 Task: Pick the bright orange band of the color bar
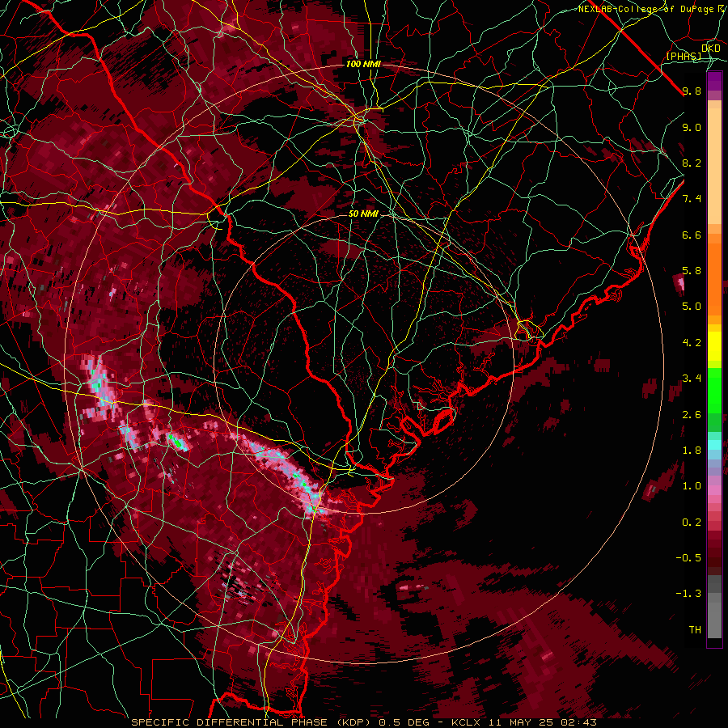714,278
